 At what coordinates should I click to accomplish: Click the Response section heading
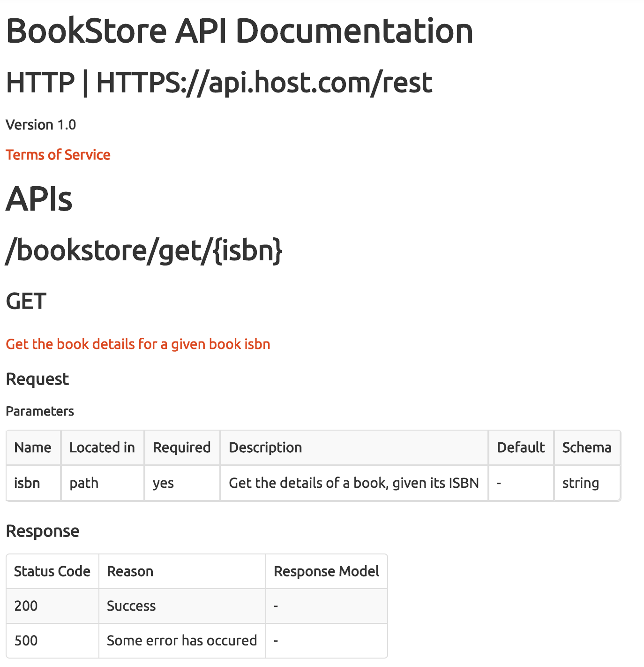[x=43, y=531]
